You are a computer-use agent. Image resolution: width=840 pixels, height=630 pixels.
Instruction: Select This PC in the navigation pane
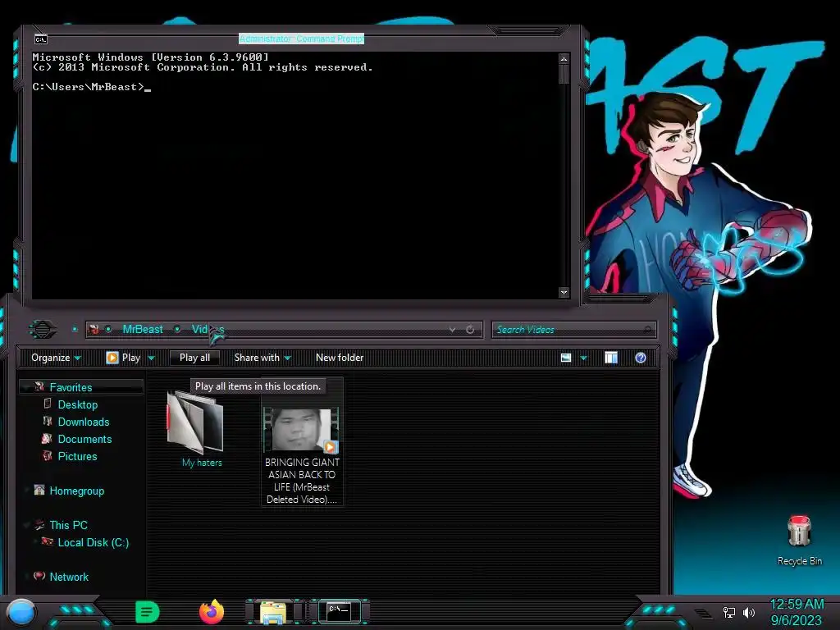click(x=68, y=526)
